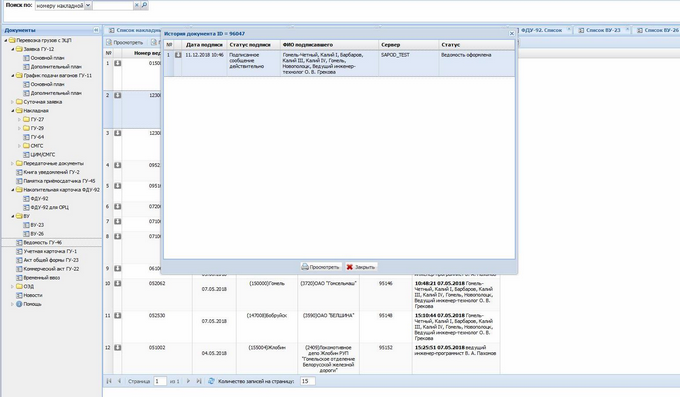Collapse the ВУ folder
This screenshot has height=397, width=680.
[13, 216]
